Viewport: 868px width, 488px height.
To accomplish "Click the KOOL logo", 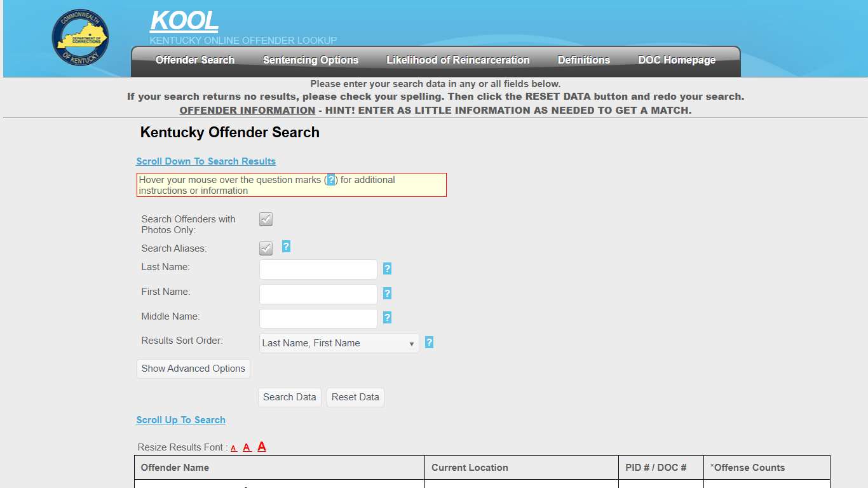I will [x=184, y=21].
